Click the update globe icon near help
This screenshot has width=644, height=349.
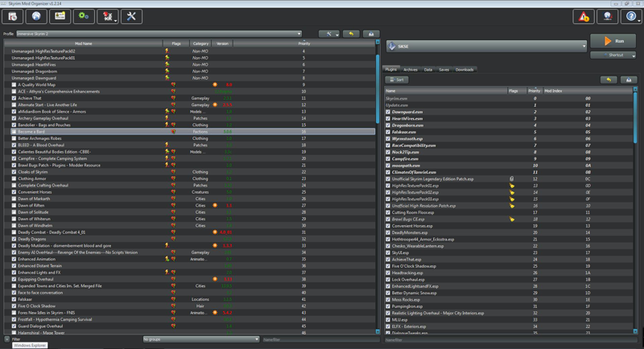click(608, 16)
